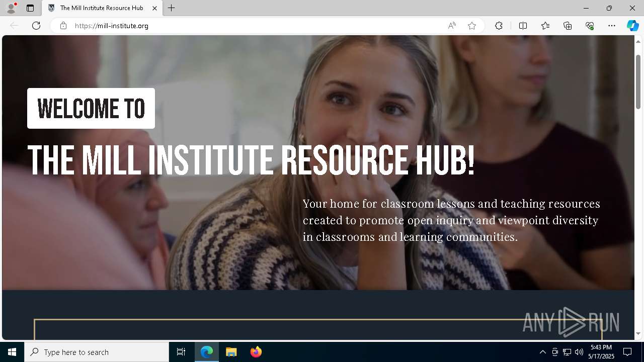Open the clock showing 5:43 PM
The image size is (644, 362).
point(602,352)
